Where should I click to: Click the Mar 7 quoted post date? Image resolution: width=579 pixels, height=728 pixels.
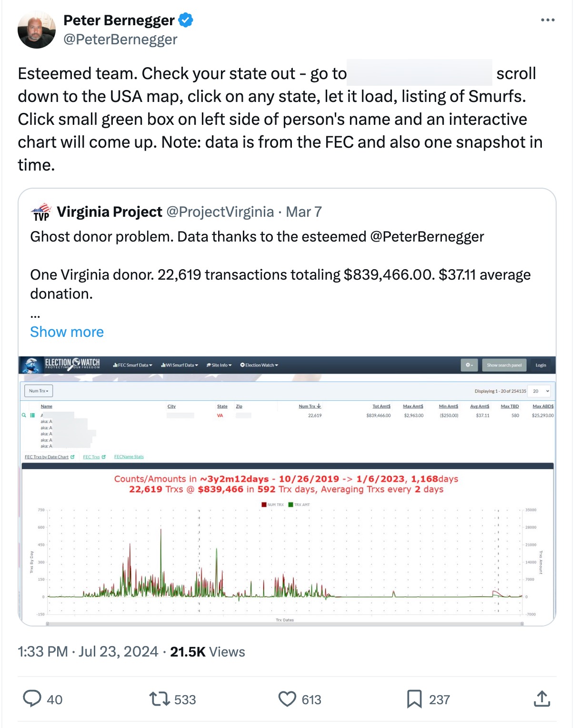[304, 212]
